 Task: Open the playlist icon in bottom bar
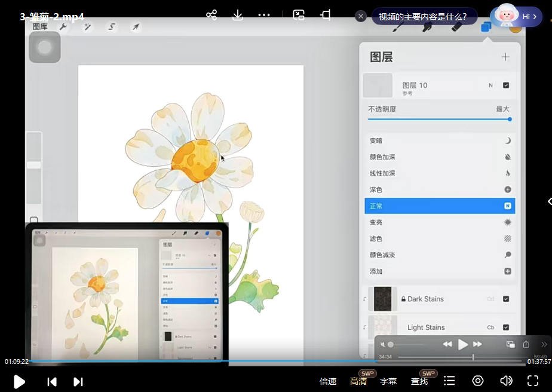449,381
